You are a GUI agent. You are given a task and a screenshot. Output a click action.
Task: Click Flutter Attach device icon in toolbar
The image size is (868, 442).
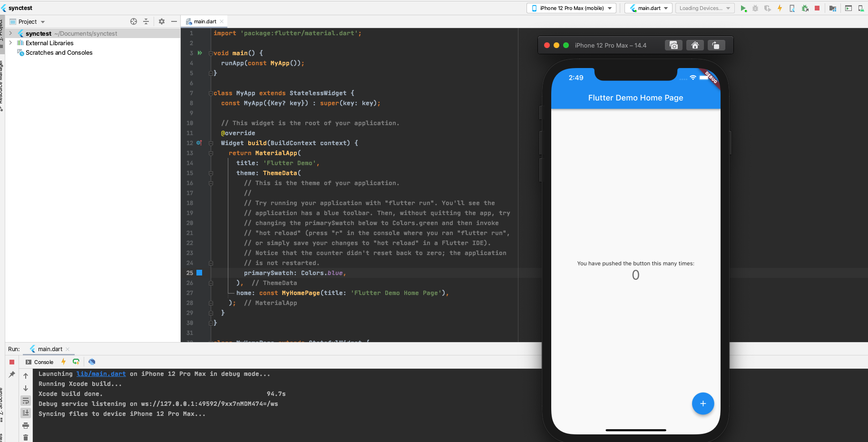point(792,8)
